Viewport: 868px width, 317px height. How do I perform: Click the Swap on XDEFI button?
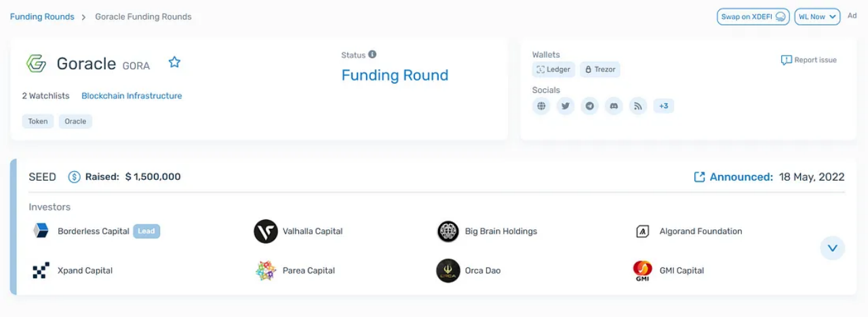(753, 16)
